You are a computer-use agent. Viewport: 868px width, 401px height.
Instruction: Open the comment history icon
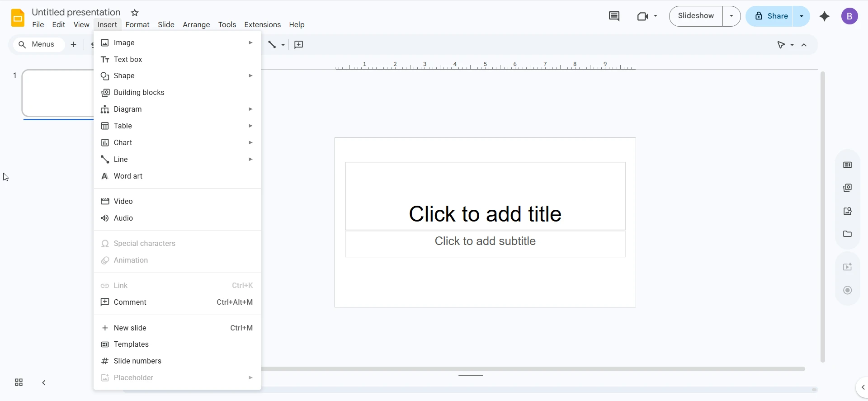[x=614, y=16]
